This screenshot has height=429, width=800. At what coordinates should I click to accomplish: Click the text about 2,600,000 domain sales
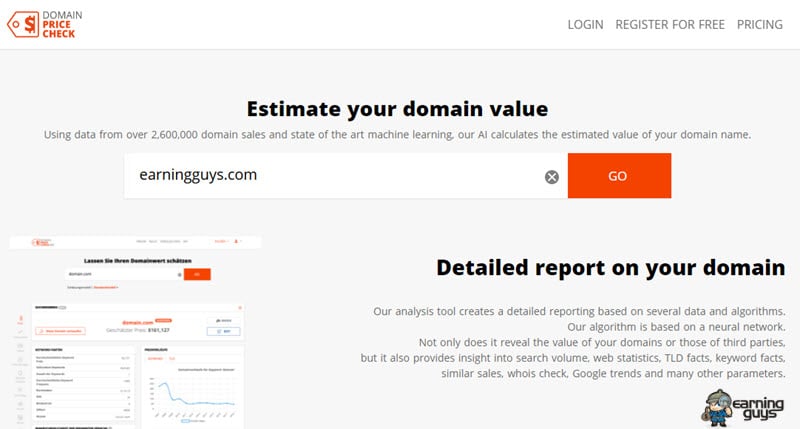[397, 135]
